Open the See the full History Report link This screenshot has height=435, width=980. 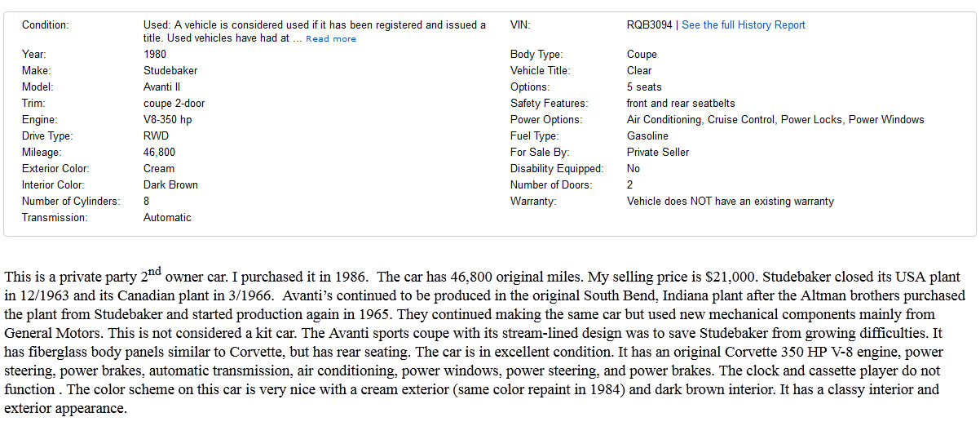click(743, 25)
